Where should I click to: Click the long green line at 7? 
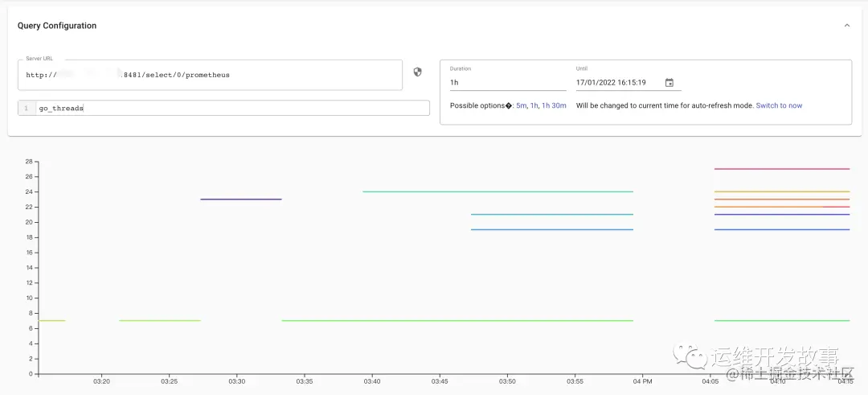pos(457,320)
